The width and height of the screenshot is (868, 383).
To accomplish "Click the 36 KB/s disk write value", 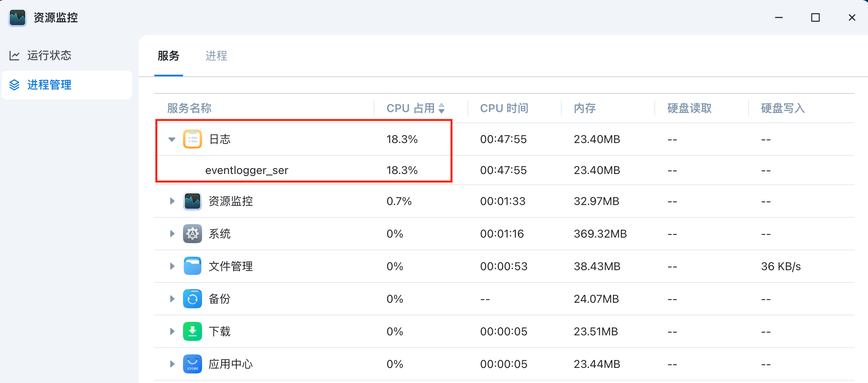I will [781, 266].
